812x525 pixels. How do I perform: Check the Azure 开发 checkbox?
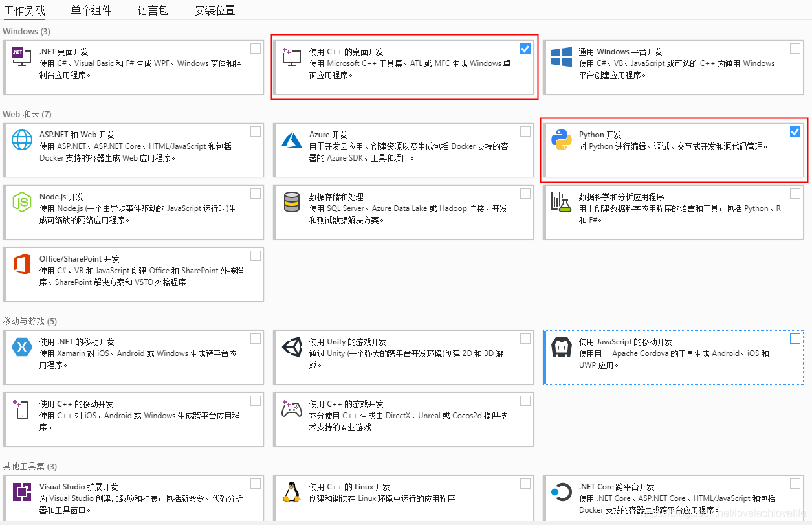click(x=525, y=131)
